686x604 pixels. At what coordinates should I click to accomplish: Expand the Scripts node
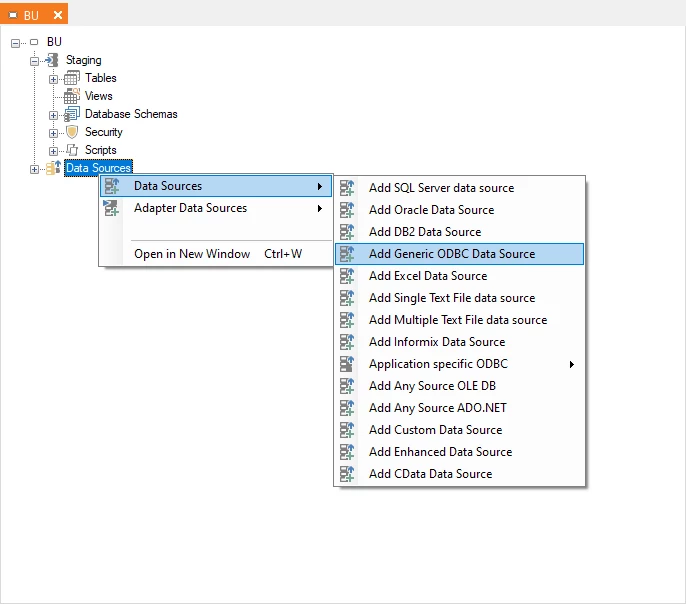[x=53, y=151]
